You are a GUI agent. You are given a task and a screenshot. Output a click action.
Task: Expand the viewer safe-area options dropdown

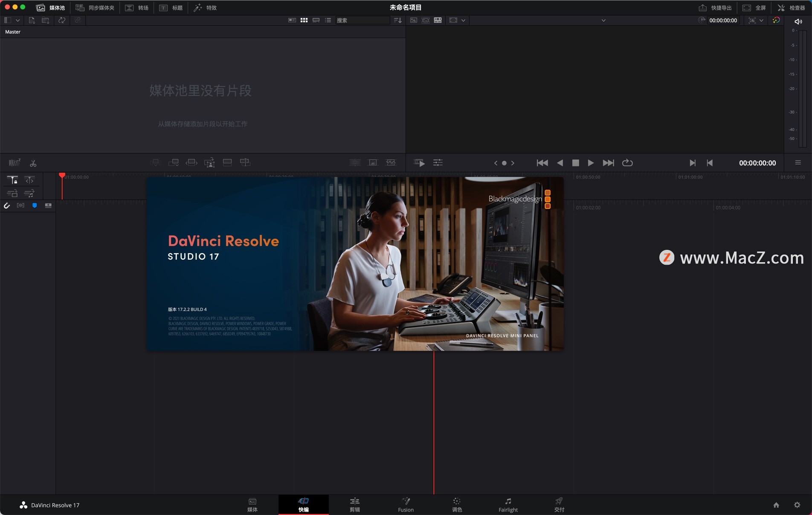[463, 20]
